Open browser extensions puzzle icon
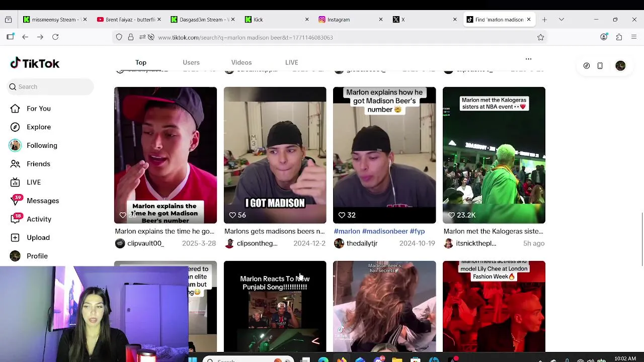 click(619, 37)
